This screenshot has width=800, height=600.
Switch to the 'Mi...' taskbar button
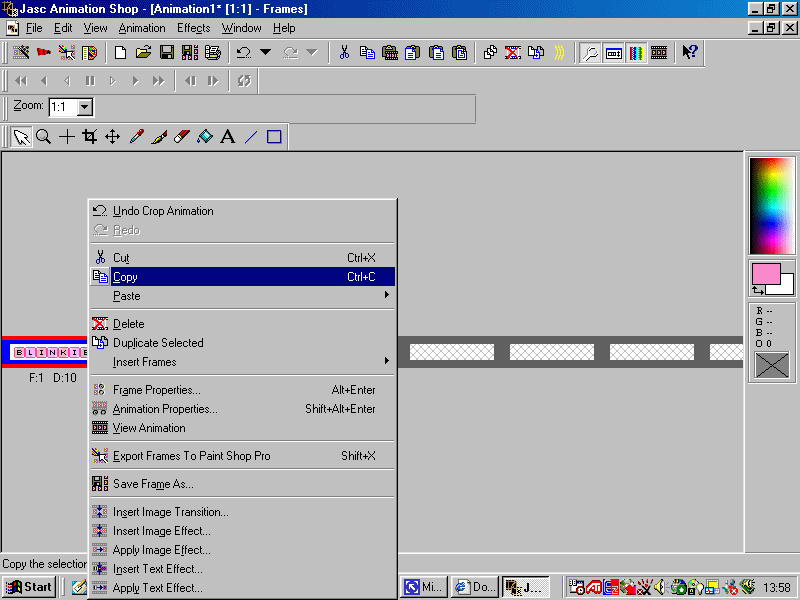(423, 587)
